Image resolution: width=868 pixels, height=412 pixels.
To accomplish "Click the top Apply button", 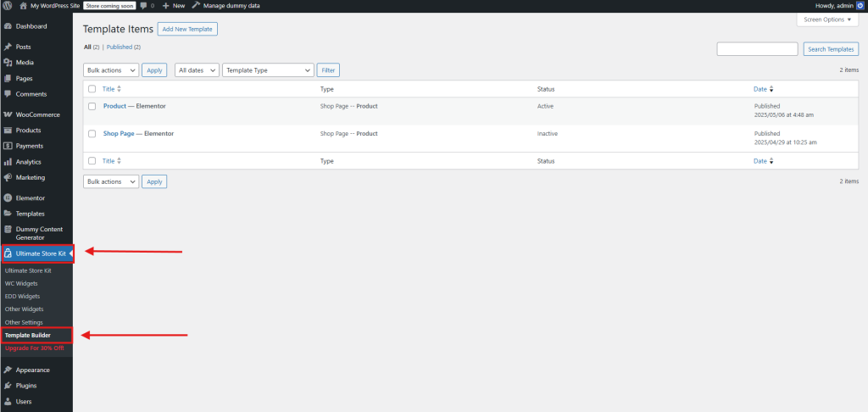I will 154,70.
